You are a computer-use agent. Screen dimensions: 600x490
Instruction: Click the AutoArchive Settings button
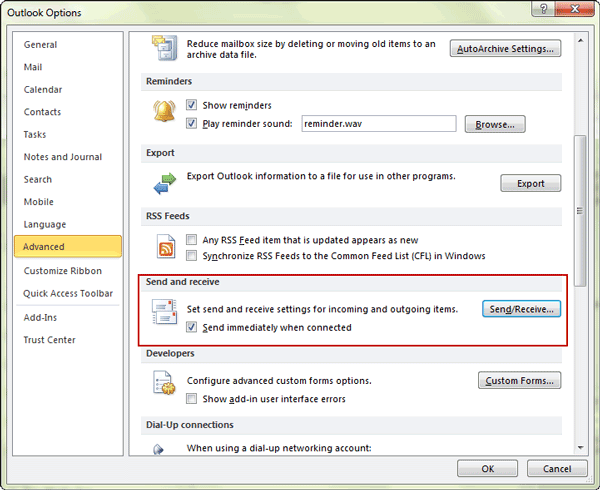(505, 49)
